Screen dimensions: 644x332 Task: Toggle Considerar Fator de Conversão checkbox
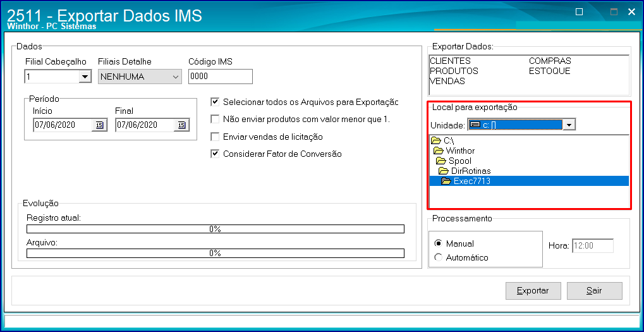pos(215,154)
